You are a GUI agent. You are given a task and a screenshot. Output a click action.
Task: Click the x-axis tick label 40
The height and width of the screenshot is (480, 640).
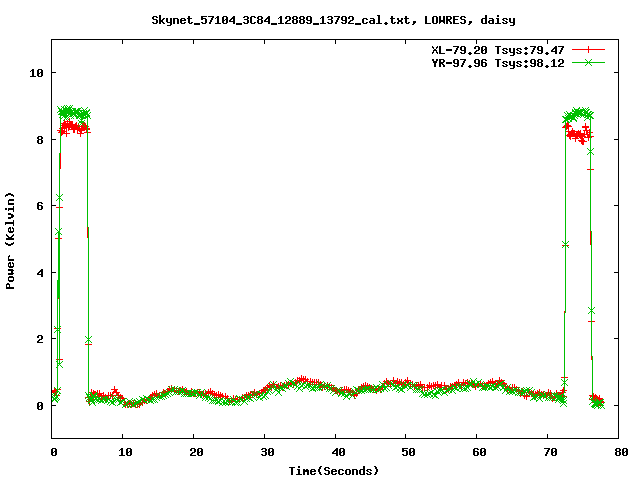(336, 452)
